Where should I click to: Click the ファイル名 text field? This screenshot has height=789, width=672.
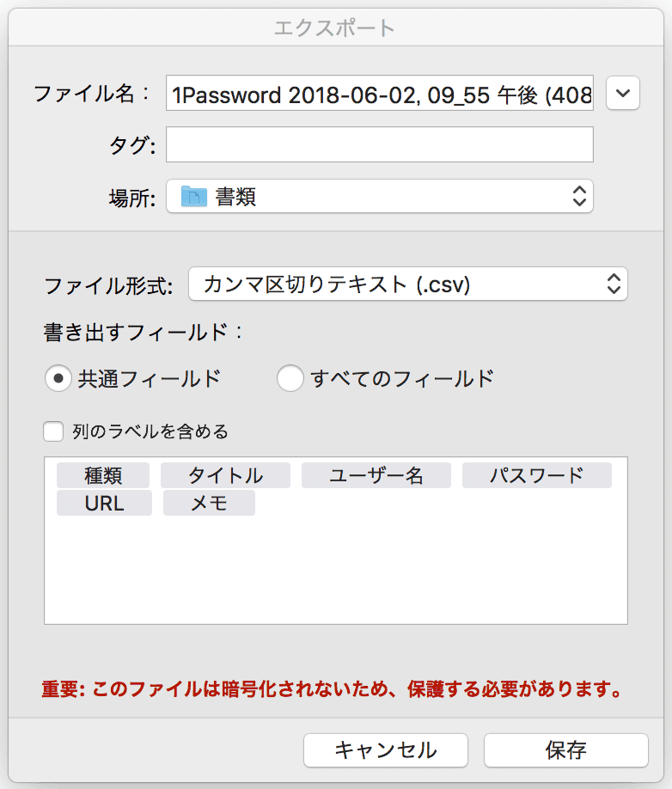pos(379,95)
